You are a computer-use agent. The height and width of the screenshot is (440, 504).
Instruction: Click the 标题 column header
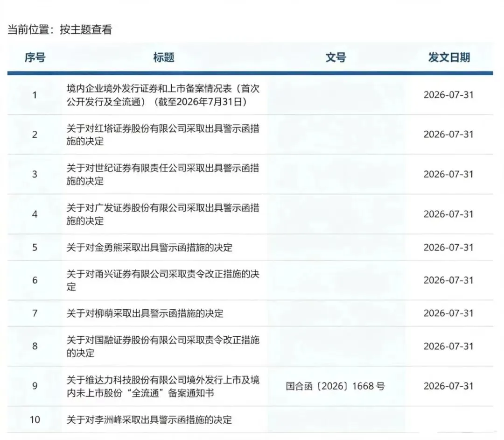164,57
